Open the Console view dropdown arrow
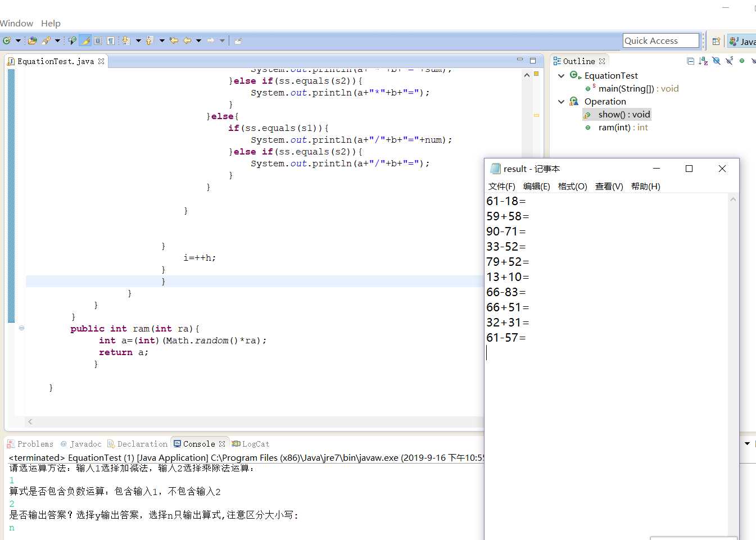This screenshot has width=756, height=540. click(x=747, y=443)
